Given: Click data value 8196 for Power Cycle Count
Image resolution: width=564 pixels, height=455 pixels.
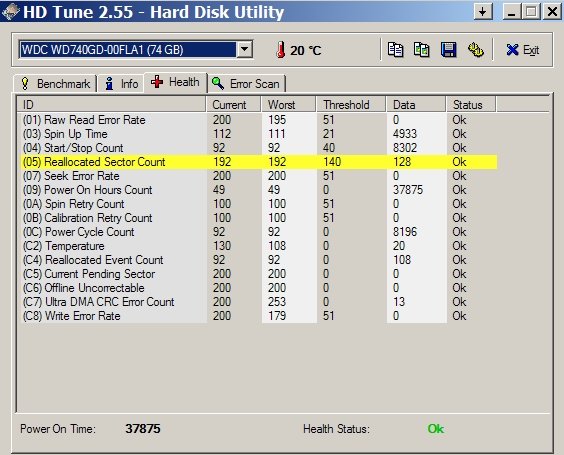Looking at the screenshot, I should point(405,232).
